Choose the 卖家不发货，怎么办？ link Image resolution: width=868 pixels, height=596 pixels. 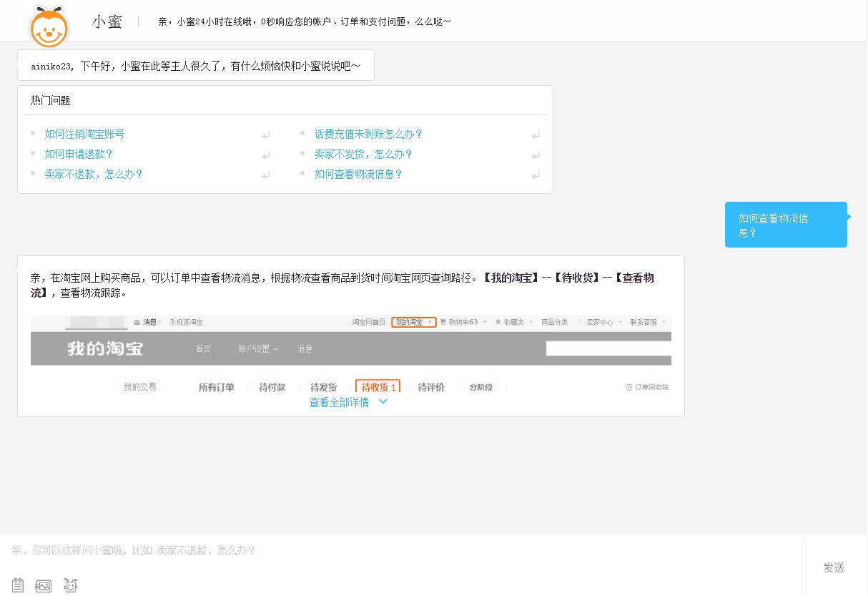pos(363,154)
